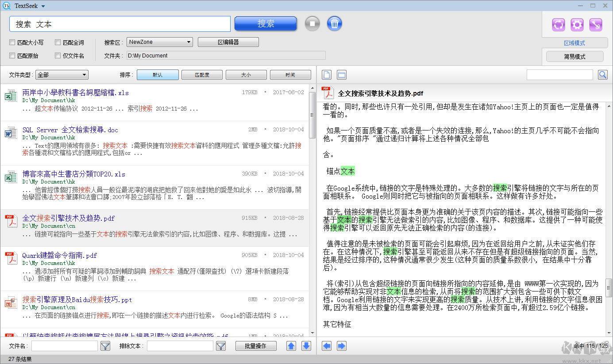The image size is (613, 364).
Task: Sort results by 时间
Action: click(x=290, y=75)
